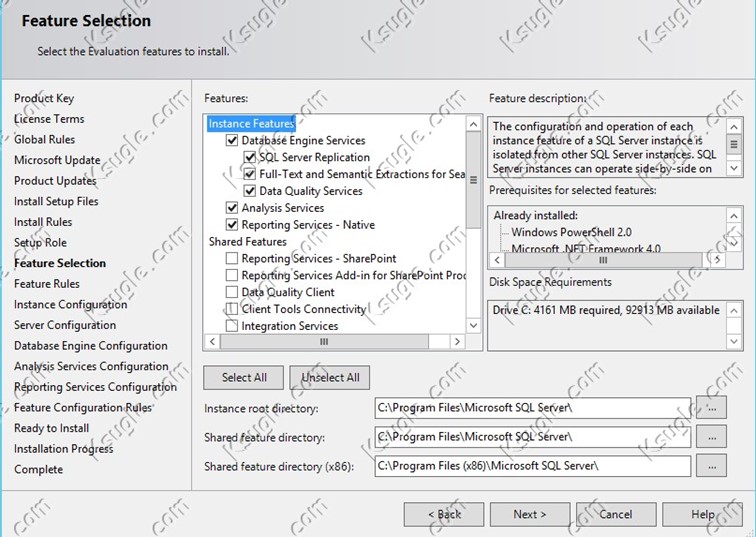756x537 pixels.
Task: Check Integration Services feature
Action: coord(232,326)
